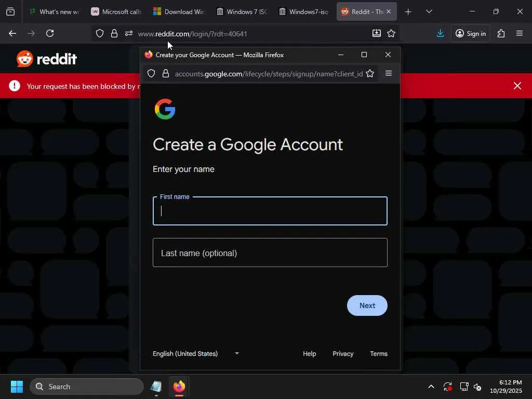Viewport: 532px width, 399px height.
Task: Click the Next button
Action: [x=367, y=305]
